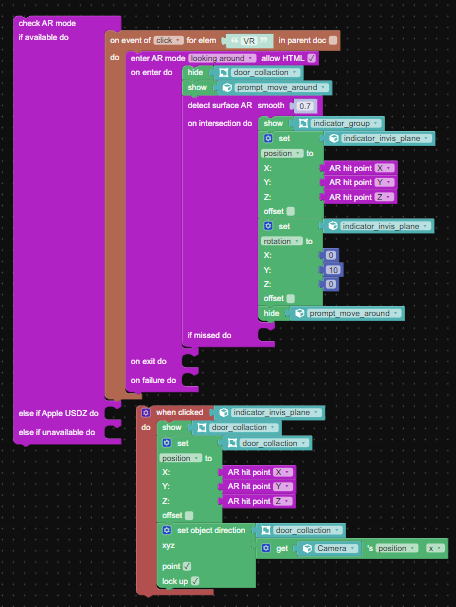Open the 'click' event type dropdown
The height and width of the screenshot is (607, 456).
coord(168,40)
